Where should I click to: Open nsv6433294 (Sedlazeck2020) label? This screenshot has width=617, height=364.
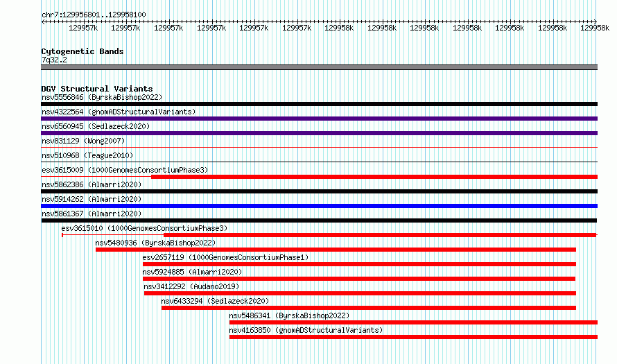(x=215, y=301)
